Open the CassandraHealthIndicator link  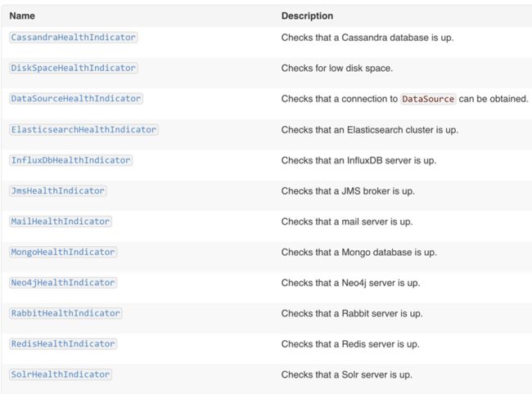click(x=74, y=38)
